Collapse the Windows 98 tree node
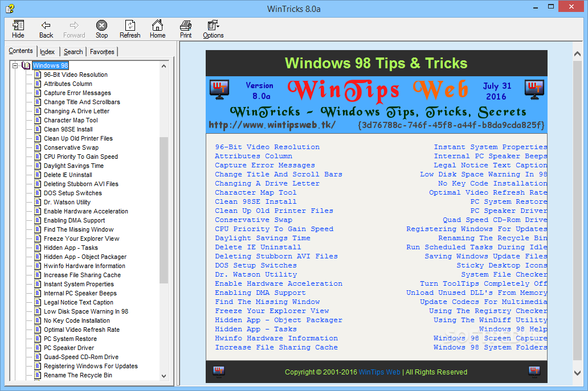The width and height of the screenshot is (588, 391). tap(15, 65)
